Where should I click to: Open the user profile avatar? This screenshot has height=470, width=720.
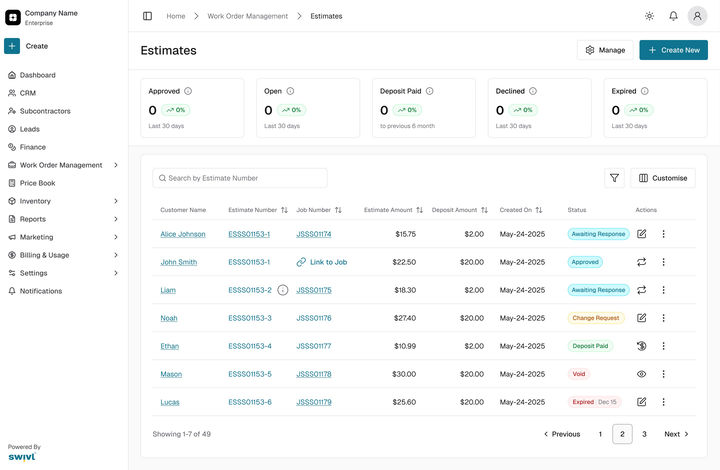pyautogui.click(x=697, y=16)
